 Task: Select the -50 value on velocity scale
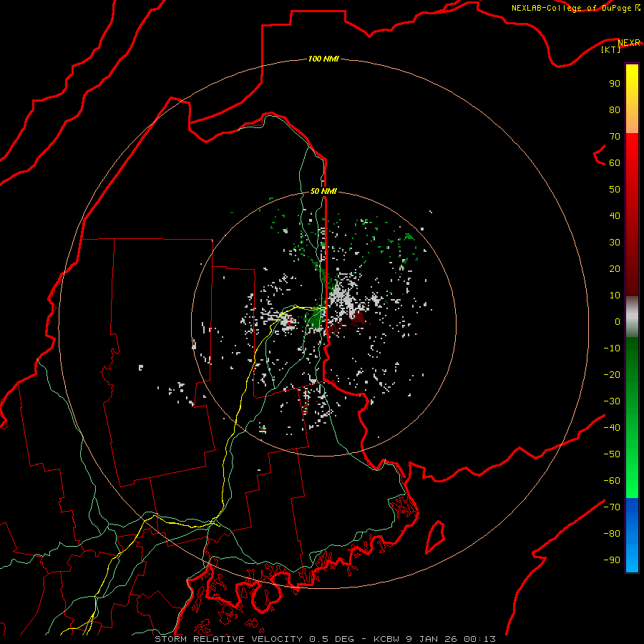point(612,454)
